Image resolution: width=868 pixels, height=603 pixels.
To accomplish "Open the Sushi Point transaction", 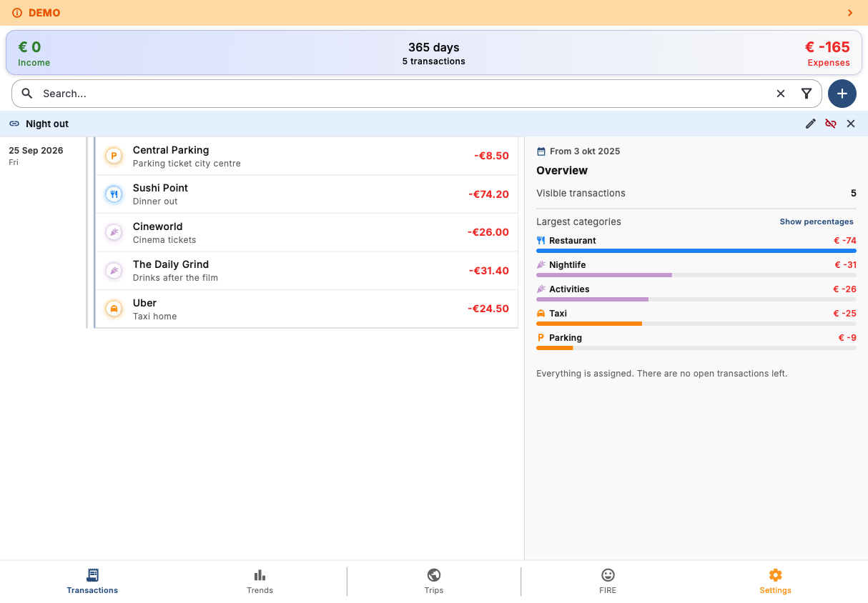I will [307, 194].
